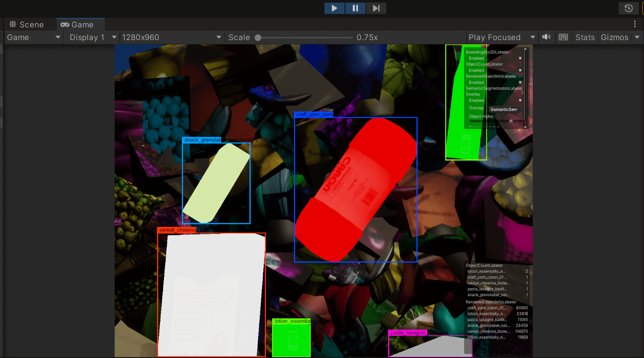Click scroll-up arrow of labeler panel

525,49
